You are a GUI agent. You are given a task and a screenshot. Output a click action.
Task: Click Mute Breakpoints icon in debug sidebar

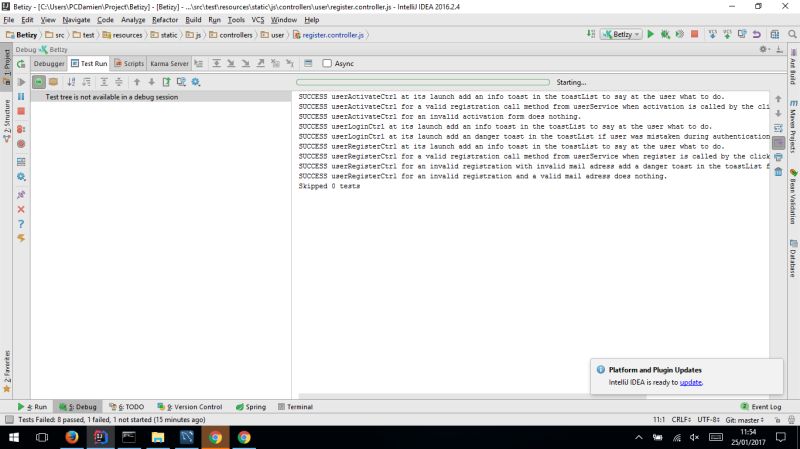21,144
